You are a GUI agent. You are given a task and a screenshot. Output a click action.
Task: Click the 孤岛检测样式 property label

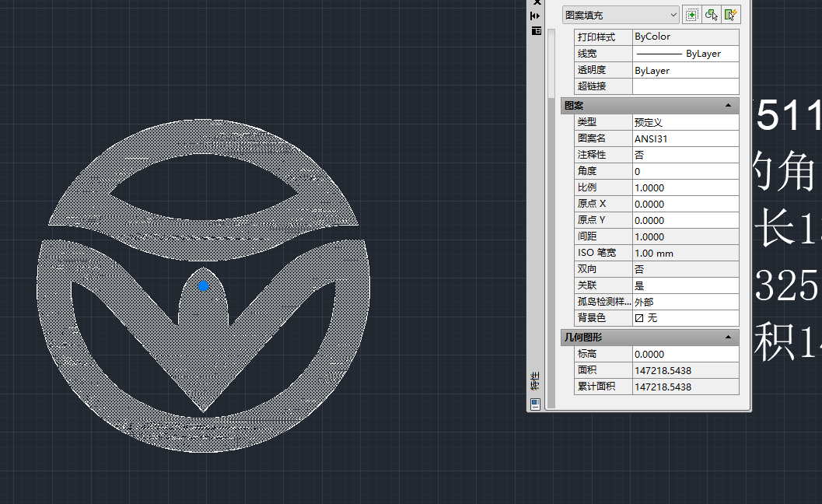click(603, 302)
